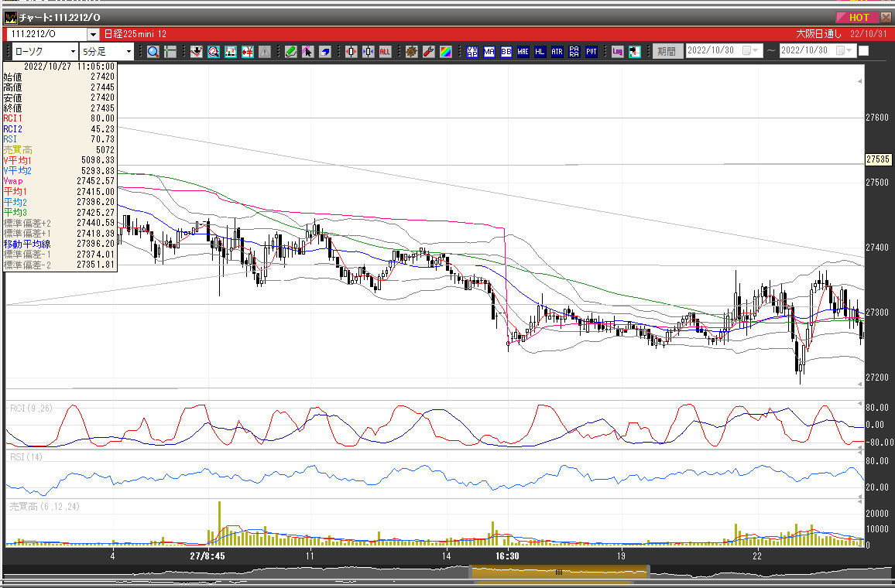Screen dimensions: 895x588
Task: Toggle the HL high-low indicator
Action: [x=540, y=51]
